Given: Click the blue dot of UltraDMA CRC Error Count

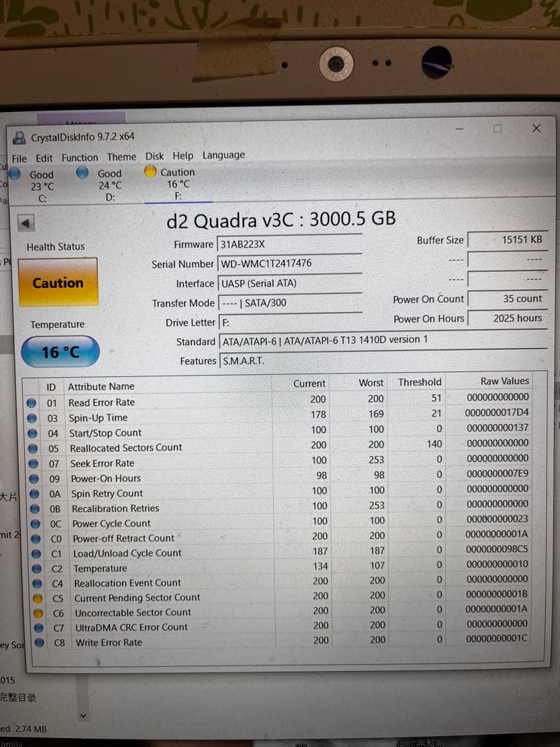Looking at the screenshot, I should (39, 628).
